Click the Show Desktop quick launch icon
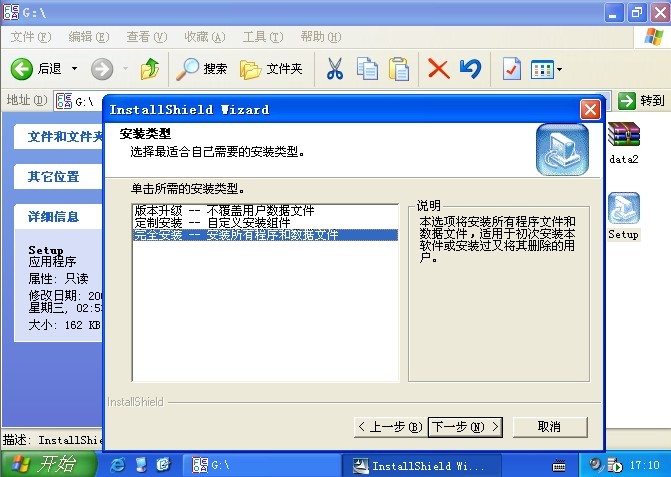Screen dimensions: 671x477 pos(141,465)
